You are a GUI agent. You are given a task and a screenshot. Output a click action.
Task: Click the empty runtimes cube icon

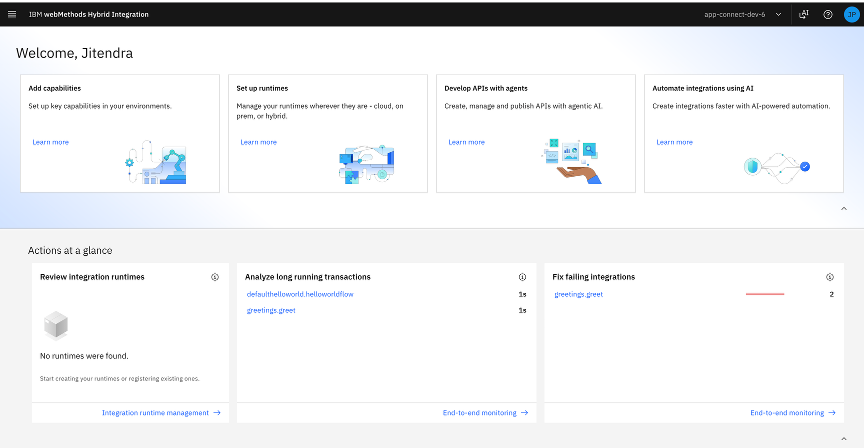[x=56, y=325]
